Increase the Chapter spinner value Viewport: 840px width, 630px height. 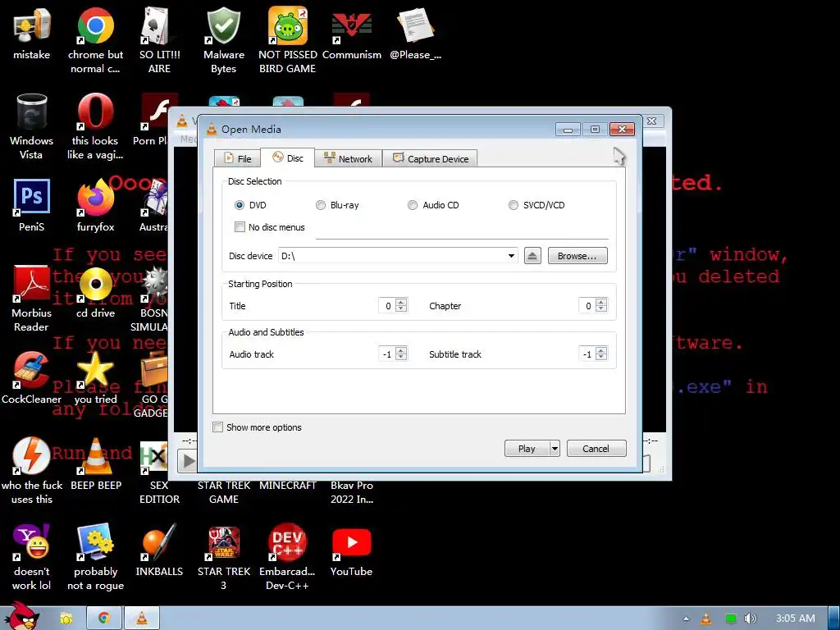(601, 302)
